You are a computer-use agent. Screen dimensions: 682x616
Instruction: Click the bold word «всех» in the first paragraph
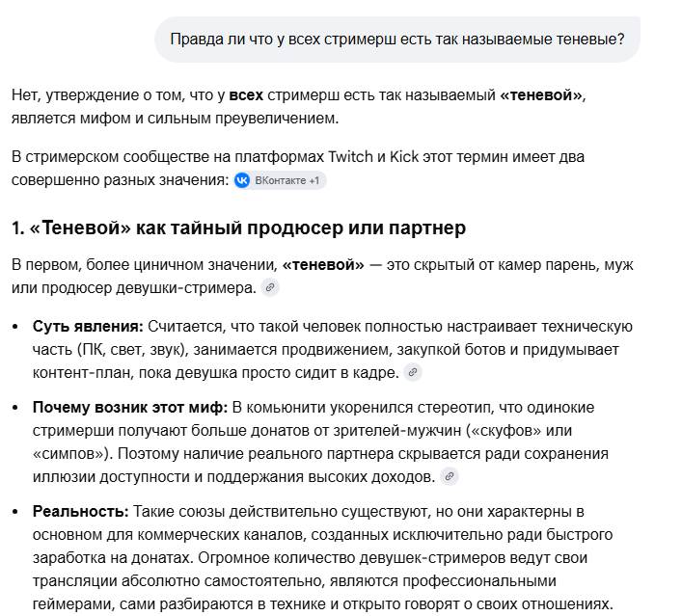tap(246, 95)
